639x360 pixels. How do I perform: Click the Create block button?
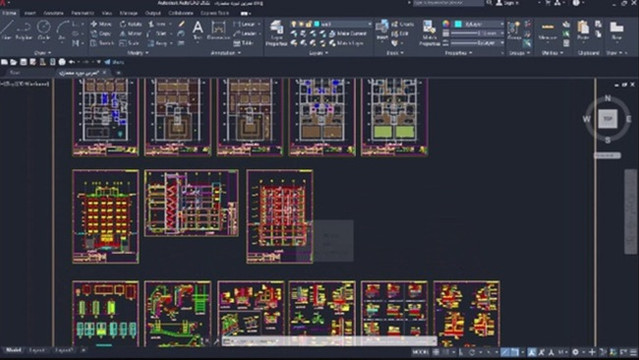(x=403, y=24)
